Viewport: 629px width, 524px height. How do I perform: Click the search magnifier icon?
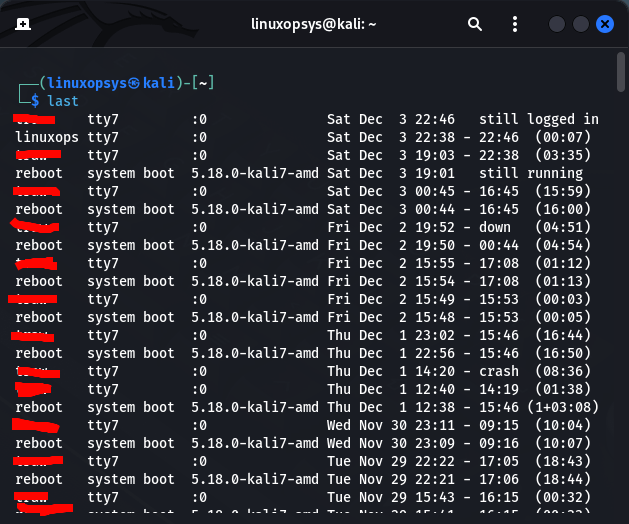click(475, 24)
